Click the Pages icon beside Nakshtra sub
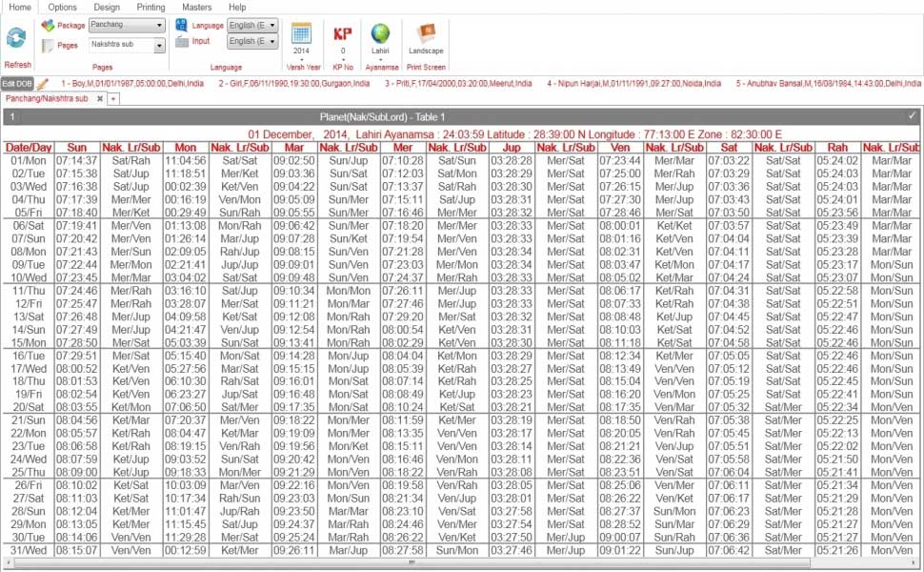Viewport: 924px width, 572px height. [x=48, y=46]
